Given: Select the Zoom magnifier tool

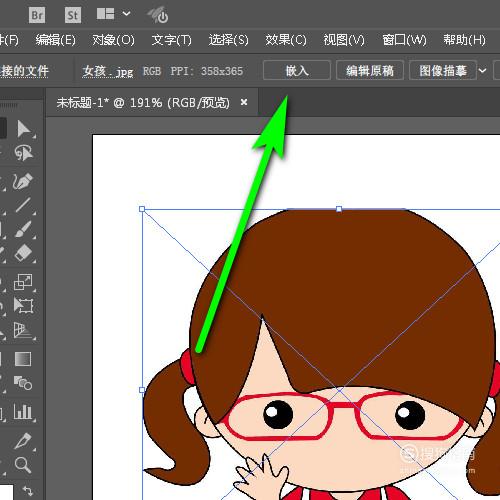Looking at the screenshot, I should point(23,465).
